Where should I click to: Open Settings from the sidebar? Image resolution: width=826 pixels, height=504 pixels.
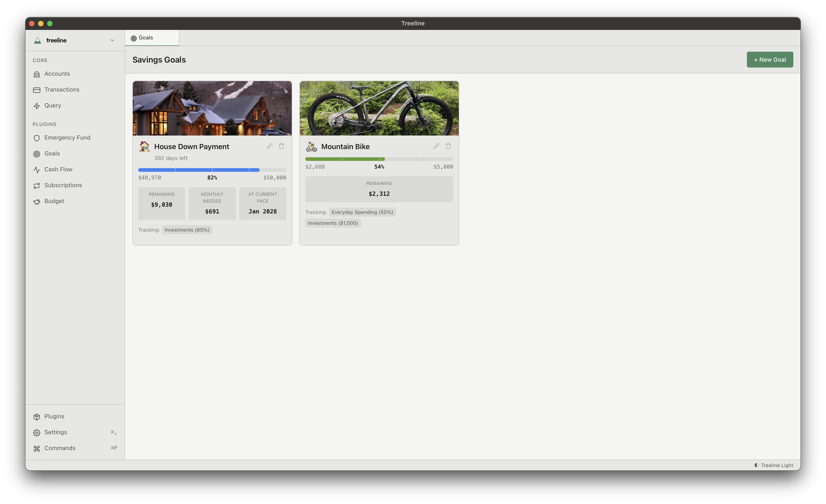click(55, 432)
